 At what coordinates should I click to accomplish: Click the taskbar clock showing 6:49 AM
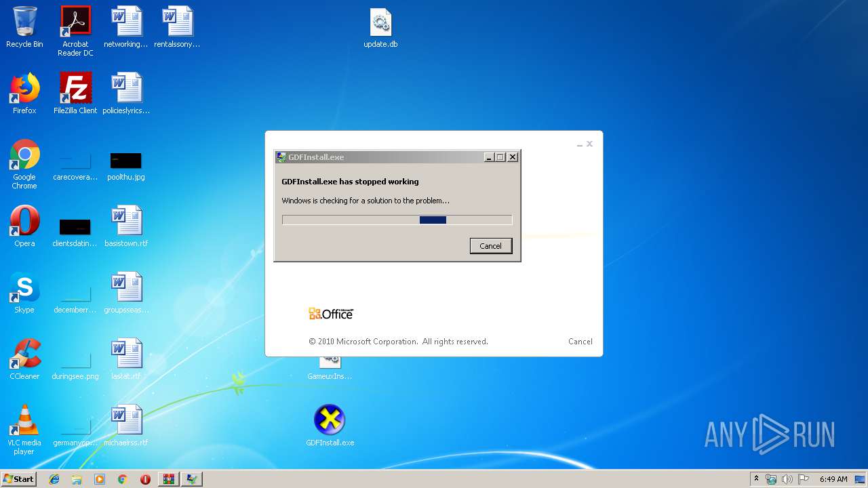833,479
